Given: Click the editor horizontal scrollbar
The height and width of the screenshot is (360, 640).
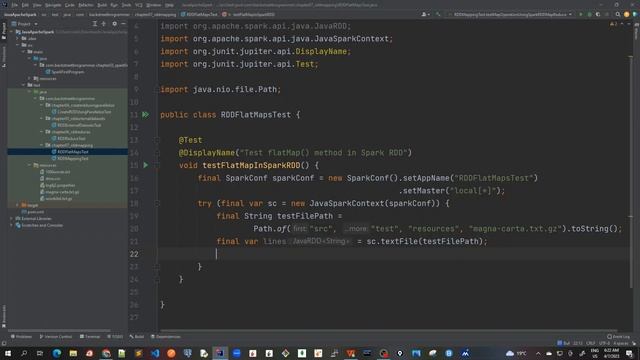Looking at the screenshot, I should pyautogui.click(x=388, y=330).
